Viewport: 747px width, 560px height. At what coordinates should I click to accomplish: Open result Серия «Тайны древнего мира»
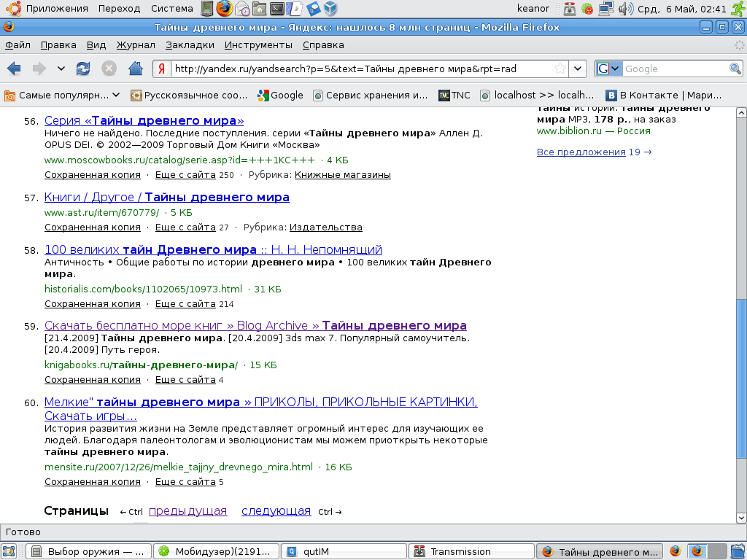[x=144, y=120]
